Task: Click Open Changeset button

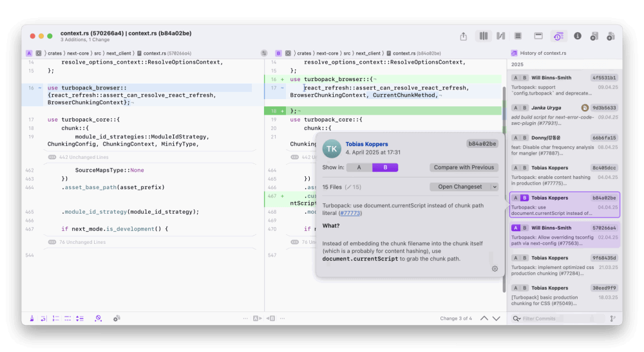Action: (460, 187)
